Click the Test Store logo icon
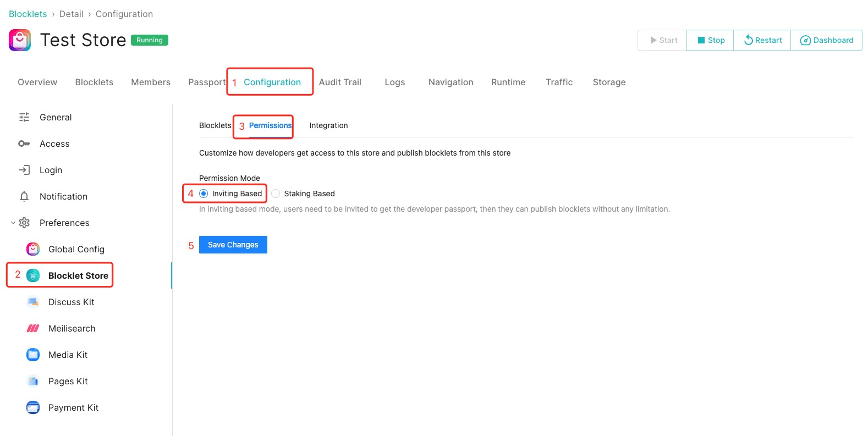The height and width of the screenshot is (436, 868). tap(20, 40)
